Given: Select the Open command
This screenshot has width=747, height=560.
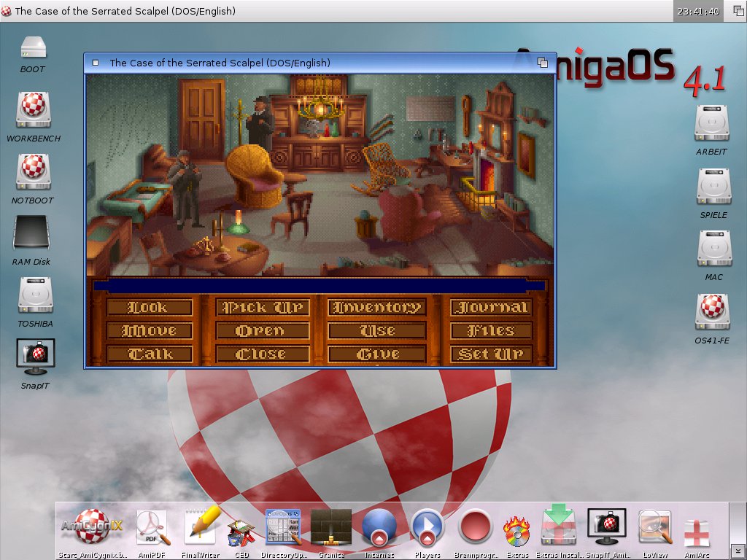Looking at the screenshot, I should point(263,330).
